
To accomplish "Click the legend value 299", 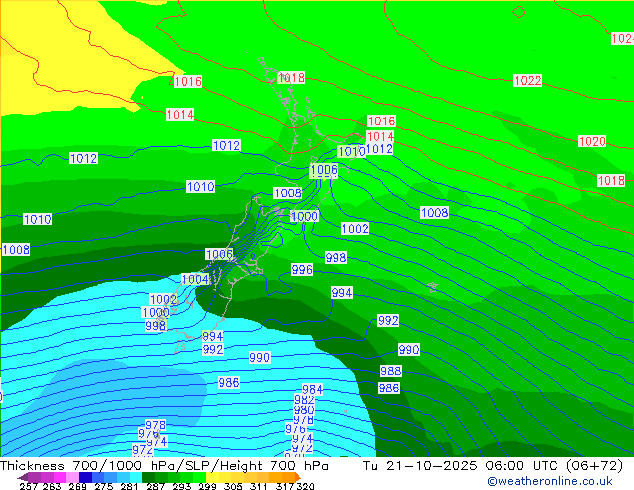I will click(207, 486).
